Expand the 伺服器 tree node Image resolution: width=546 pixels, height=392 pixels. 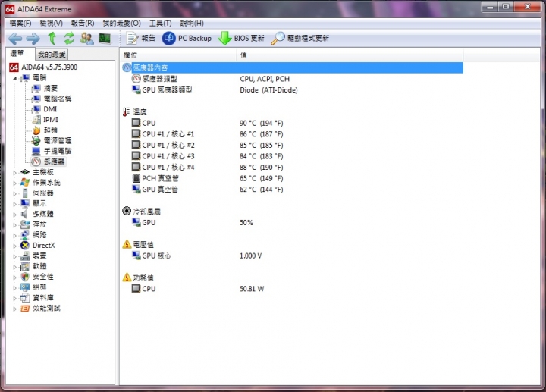(x=14, y=193)
